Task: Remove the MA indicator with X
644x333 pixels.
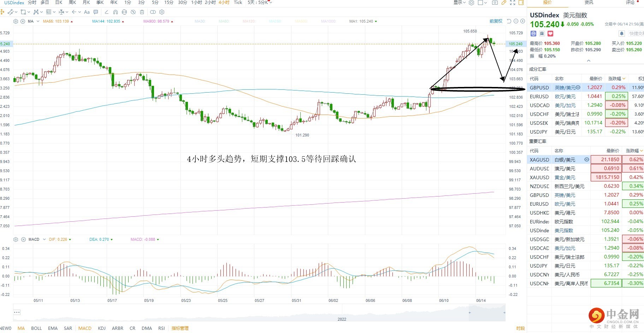Action: point(23,21)
